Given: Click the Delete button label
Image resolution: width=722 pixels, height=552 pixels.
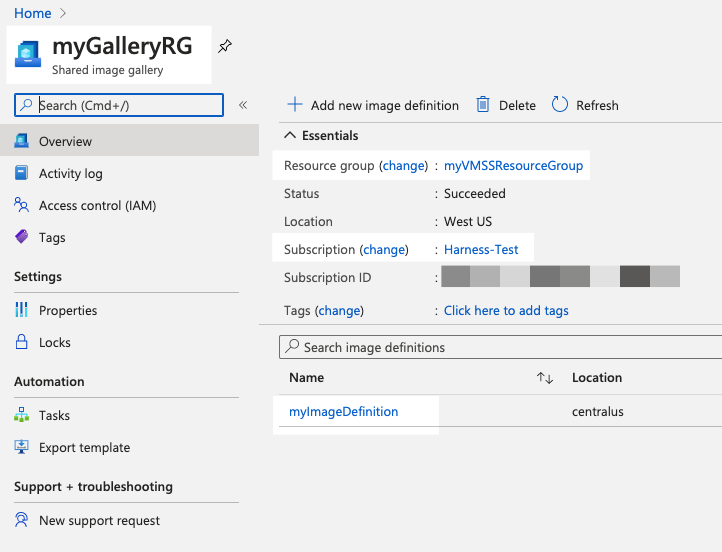Looking at the screenshot, I should (x=518, y=105).
